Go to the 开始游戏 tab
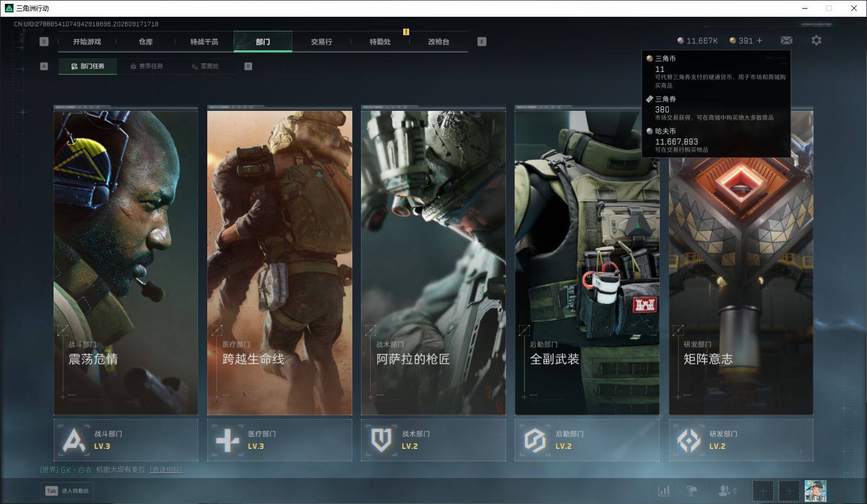Screen dimensions: 867x504 [87, 42]
